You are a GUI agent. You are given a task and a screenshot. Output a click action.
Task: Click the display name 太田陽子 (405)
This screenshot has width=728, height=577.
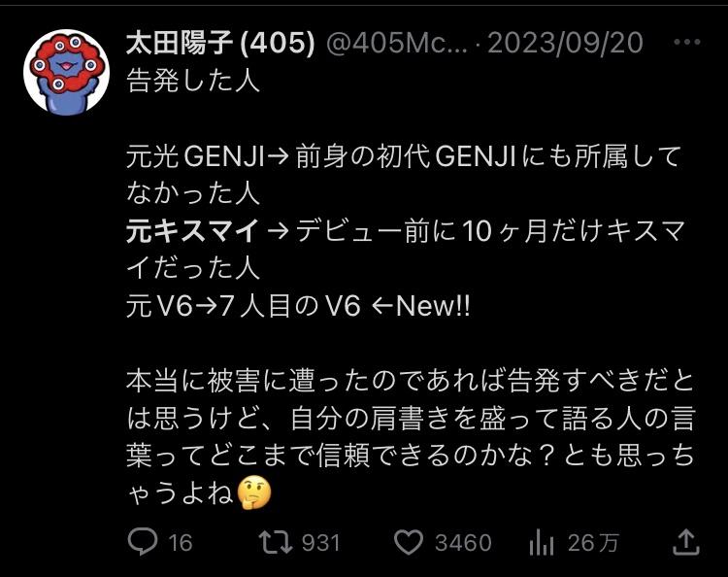point(220,43)
